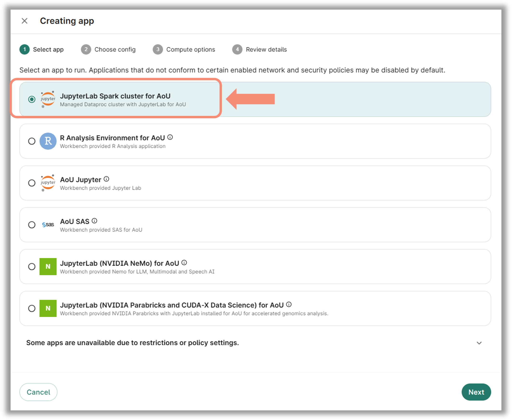Click the SAS logo icon
Viewport: 512px width, 420px height.
tap(48, 225)
